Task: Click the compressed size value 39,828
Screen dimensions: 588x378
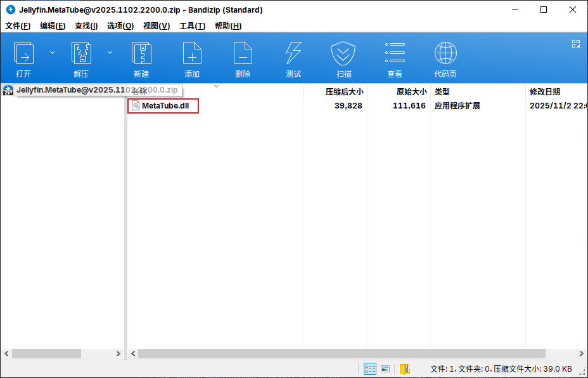Action: (348, 106)
